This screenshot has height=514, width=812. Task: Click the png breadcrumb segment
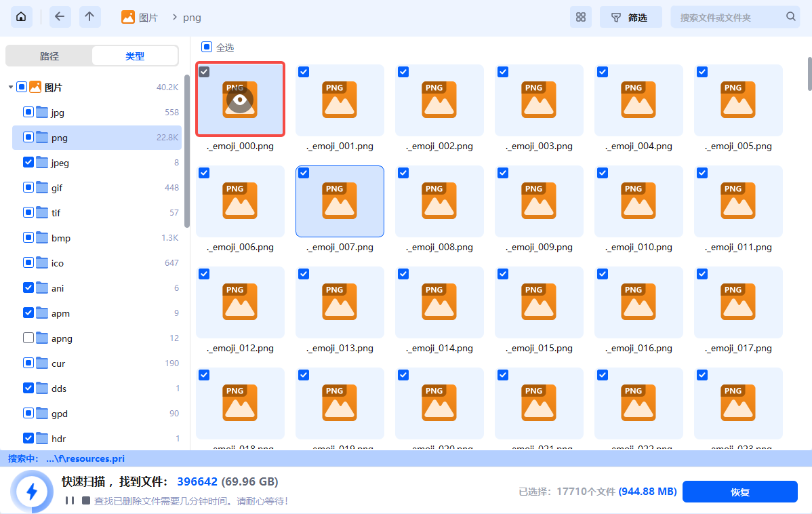192,18
